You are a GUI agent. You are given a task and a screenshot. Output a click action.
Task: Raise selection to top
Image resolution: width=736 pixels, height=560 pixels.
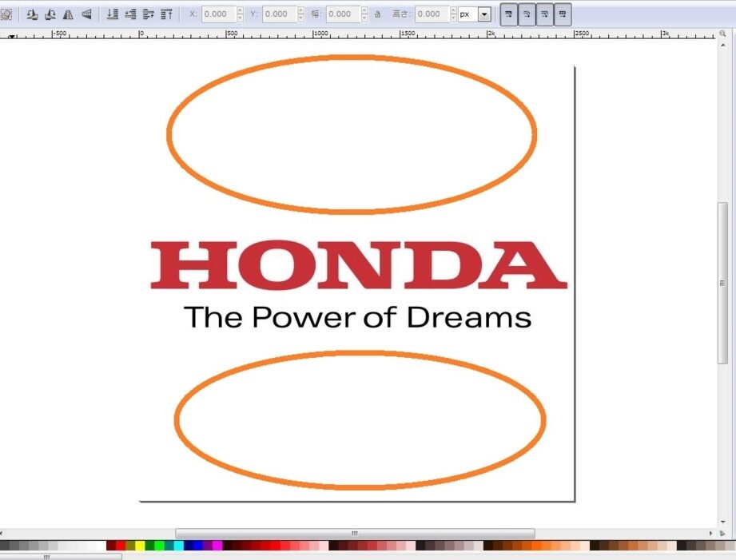point(166,14)
